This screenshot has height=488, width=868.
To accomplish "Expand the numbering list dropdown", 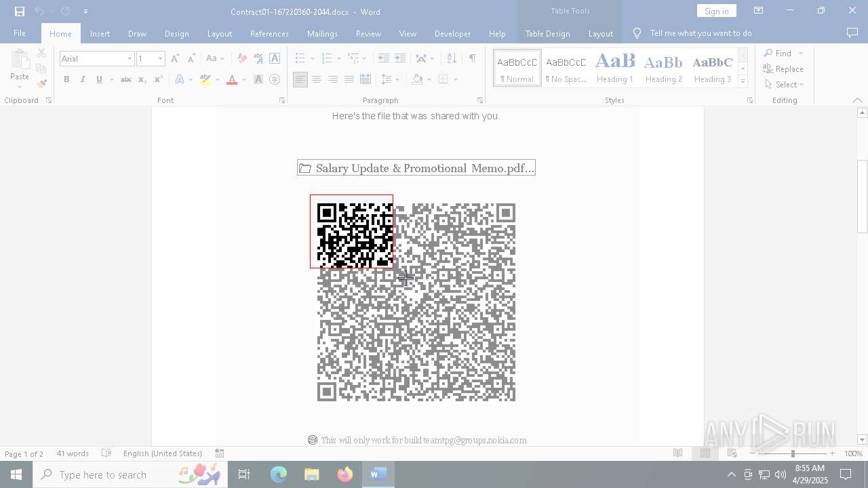I will [x=338, y=59].
